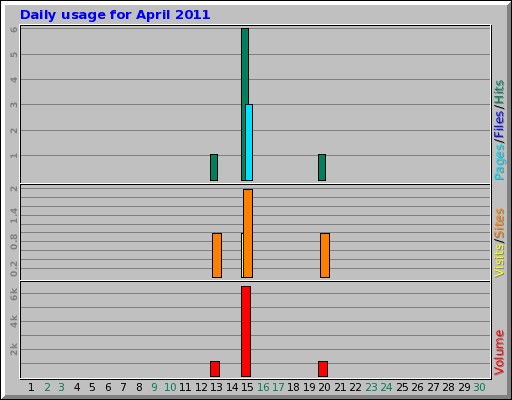Click day label 19 on the x-axis
512x400 pixels.
(309, 387)
